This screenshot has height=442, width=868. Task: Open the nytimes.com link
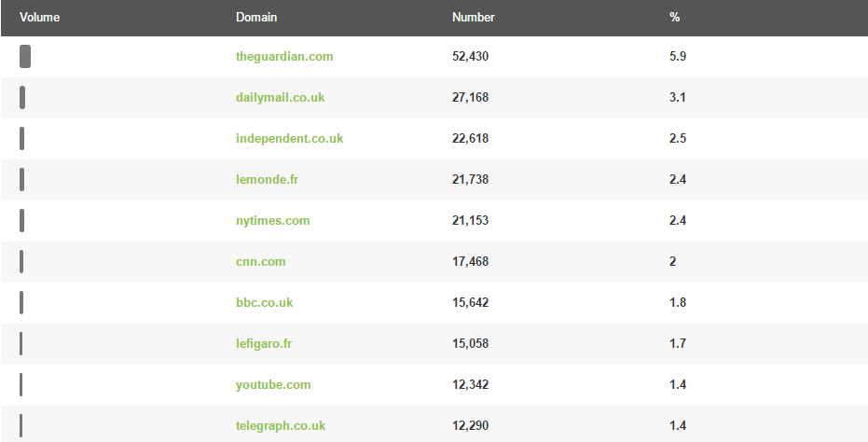coord(273,220)
